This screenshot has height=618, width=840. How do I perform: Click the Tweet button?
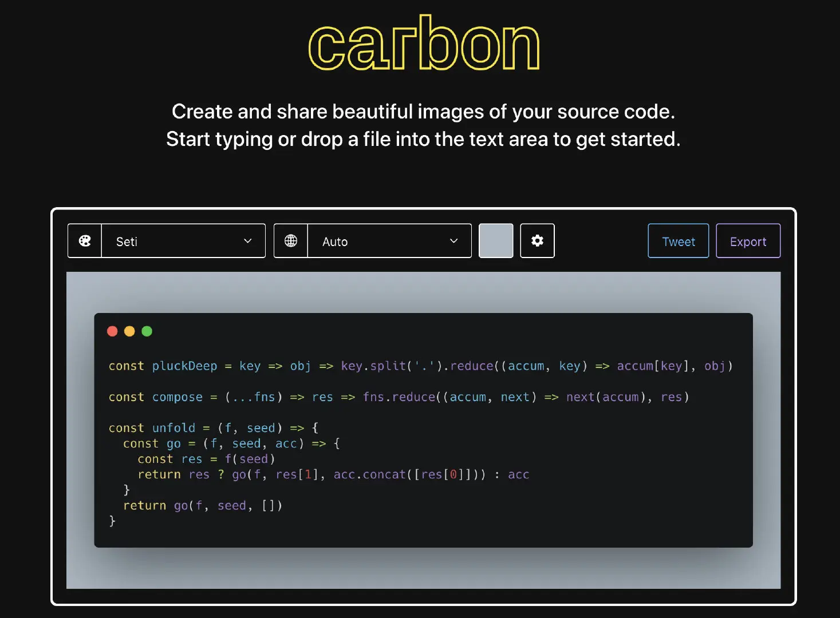coord(679,241)
